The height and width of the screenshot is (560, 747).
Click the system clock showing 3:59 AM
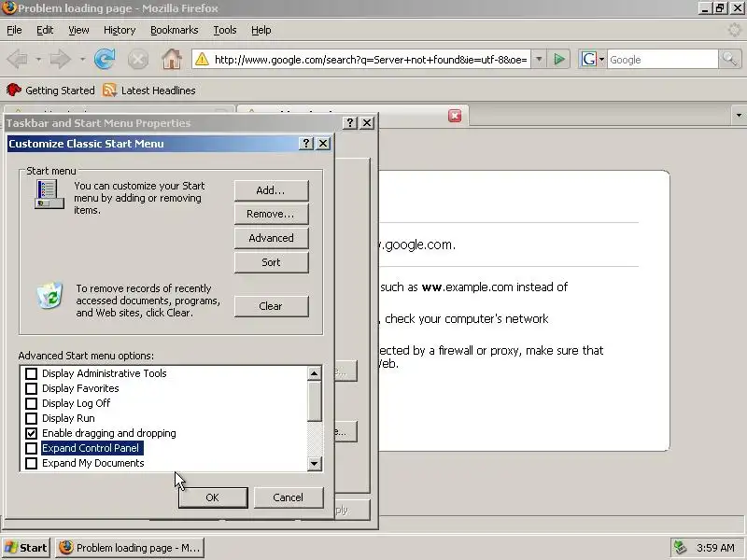pyautogui.click(x=715, y=548)
